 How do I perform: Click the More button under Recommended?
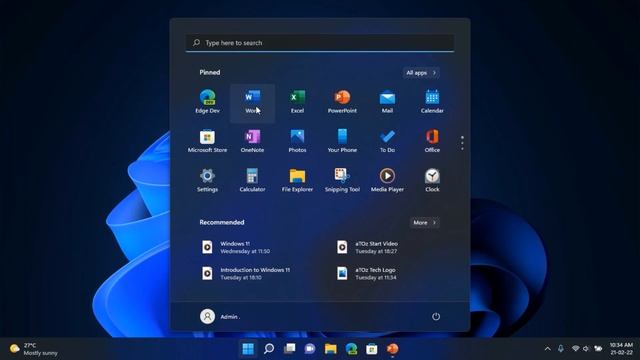[424, 222]
